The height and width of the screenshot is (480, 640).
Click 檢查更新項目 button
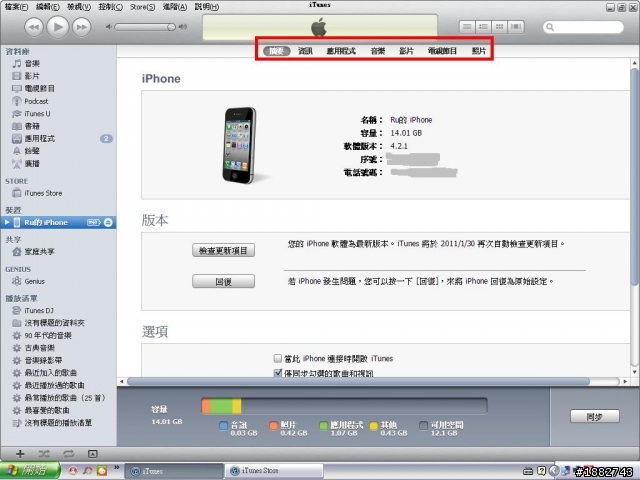pyautogui.click(x=223, y=250)
